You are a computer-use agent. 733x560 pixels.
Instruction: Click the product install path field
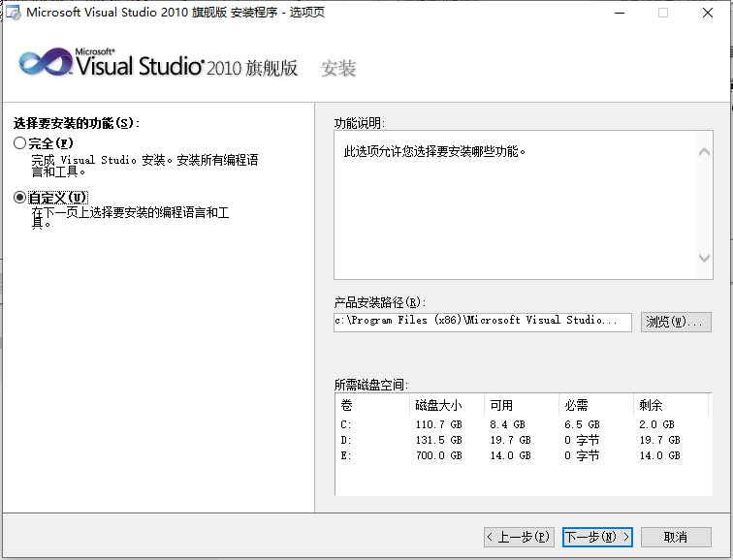click(x=483, y=322)
